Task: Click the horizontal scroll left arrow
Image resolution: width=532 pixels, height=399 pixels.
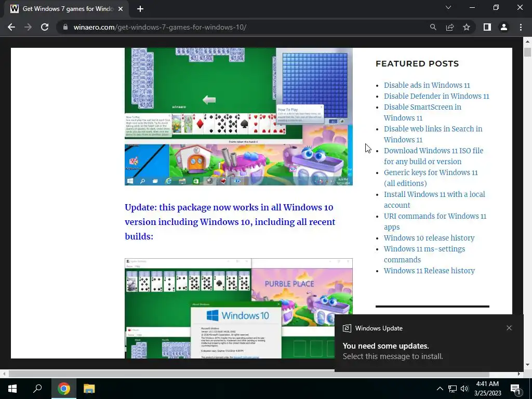Action: click(4, 374)
